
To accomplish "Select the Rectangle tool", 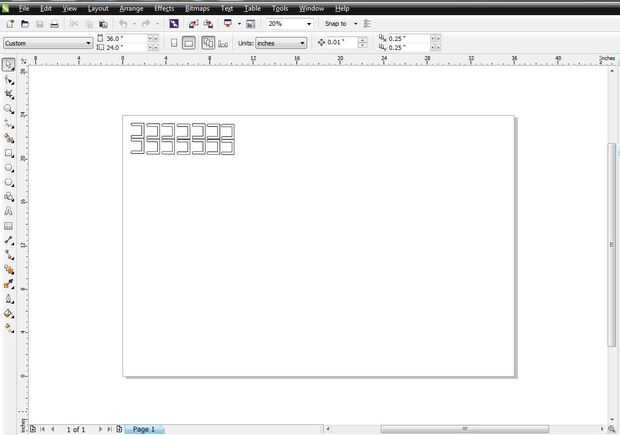I will click(9, 153).
